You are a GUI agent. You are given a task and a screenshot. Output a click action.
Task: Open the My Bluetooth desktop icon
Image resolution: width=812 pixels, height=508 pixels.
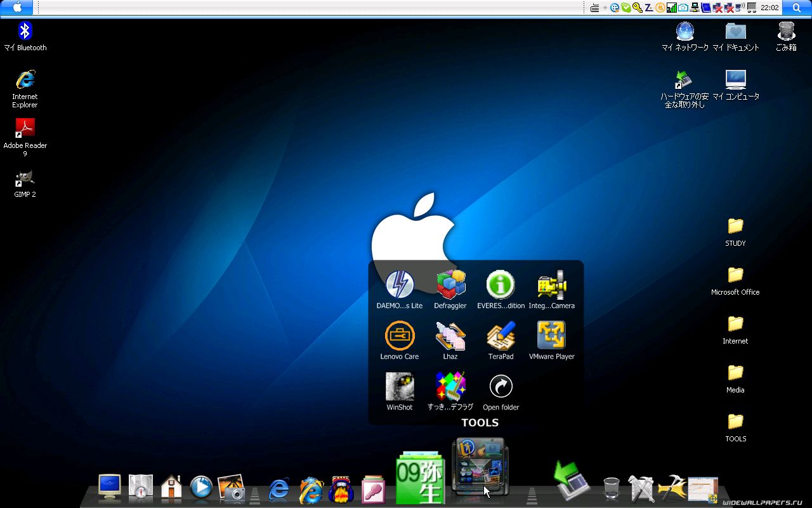pyautogui.click(x=25, y=36)
